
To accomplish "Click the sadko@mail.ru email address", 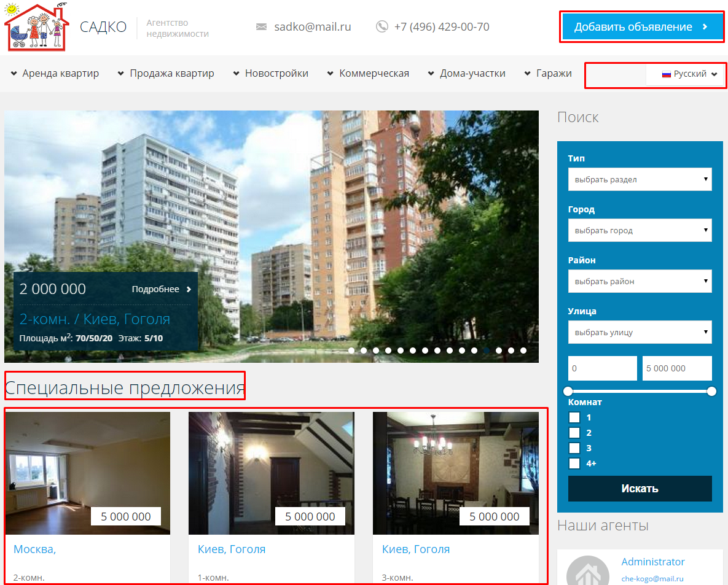I will pyautogui.click(x=313, y=27).
